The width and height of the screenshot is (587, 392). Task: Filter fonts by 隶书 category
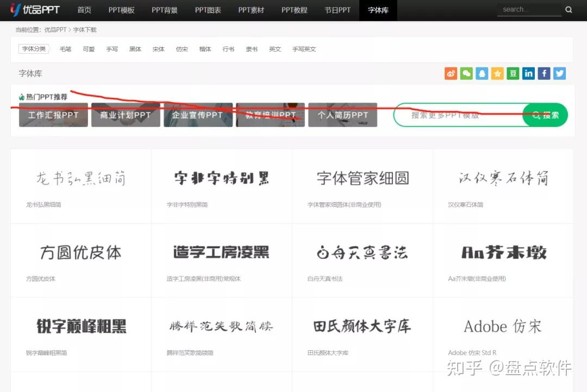pos(252,49)
